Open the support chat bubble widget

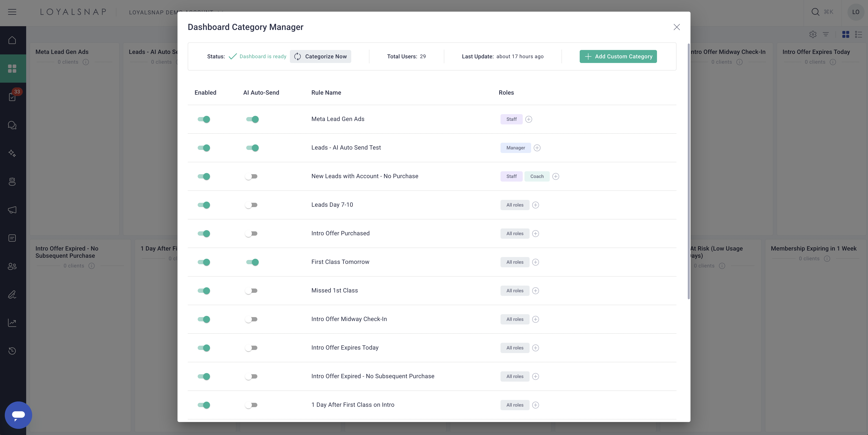click(18, 415)
